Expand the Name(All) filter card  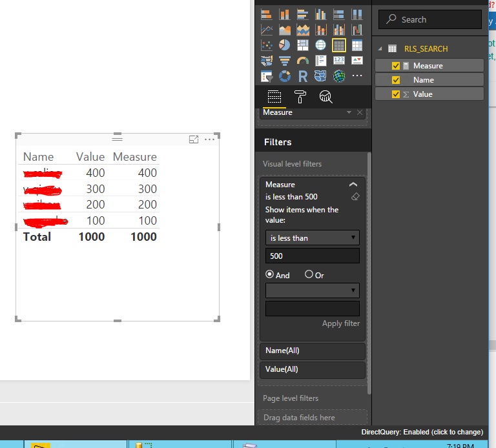[x=313, y=351]
